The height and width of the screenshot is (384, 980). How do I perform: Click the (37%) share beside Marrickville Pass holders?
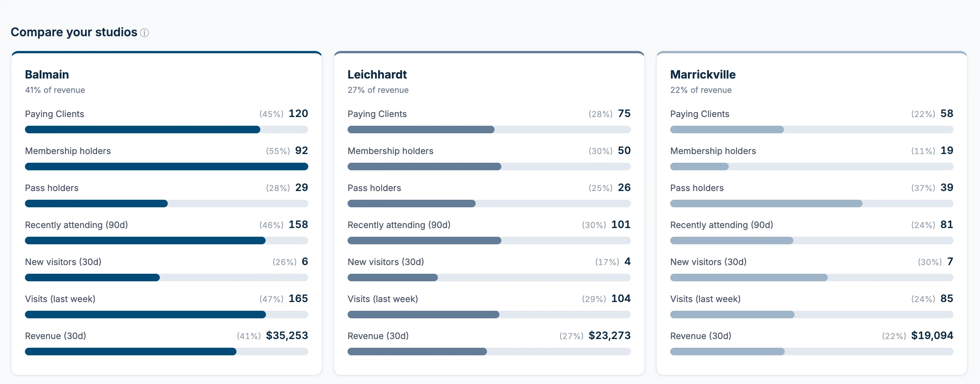pyautogui.click(x=923, y=188)
